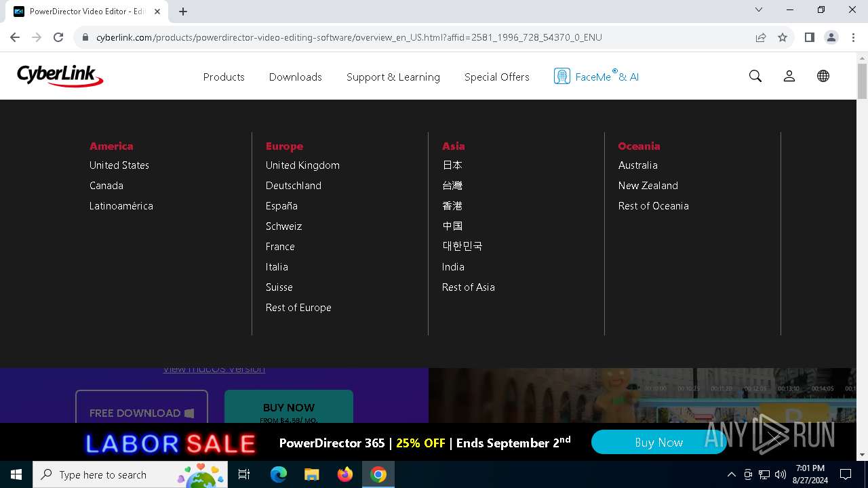Viewport: 868px width, 488px height.
Task: Show hidden system tray icons
Action: click(x=731, y=474)
